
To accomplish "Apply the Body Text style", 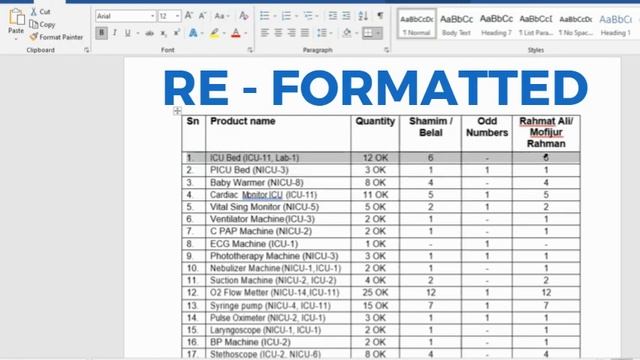I will (x=456, y=24).
